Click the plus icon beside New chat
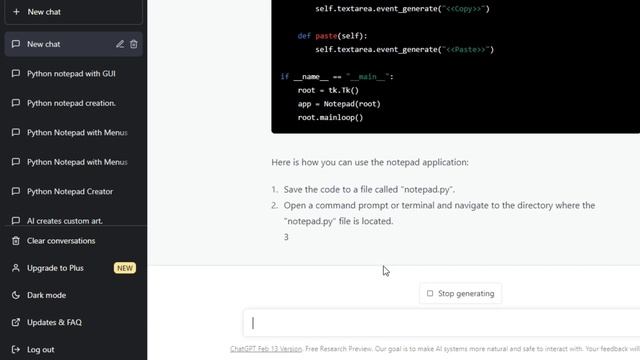Screen dimensions: 640x360 click(16, 12)
